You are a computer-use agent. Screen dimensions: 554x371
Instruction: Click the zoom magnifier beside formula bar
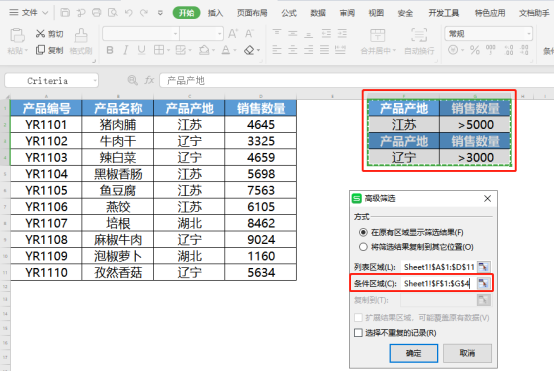(x=132, y=80)
